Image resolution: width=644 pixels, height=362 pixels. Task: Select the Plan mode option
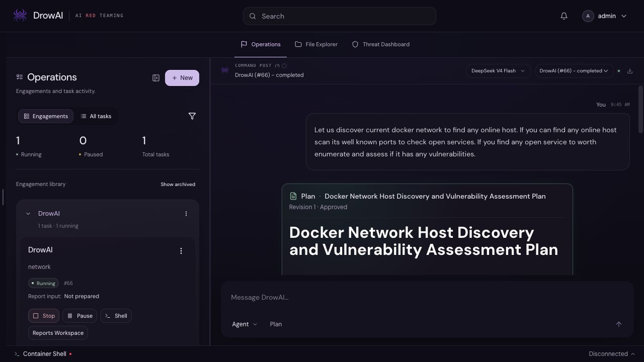(276, 324)
